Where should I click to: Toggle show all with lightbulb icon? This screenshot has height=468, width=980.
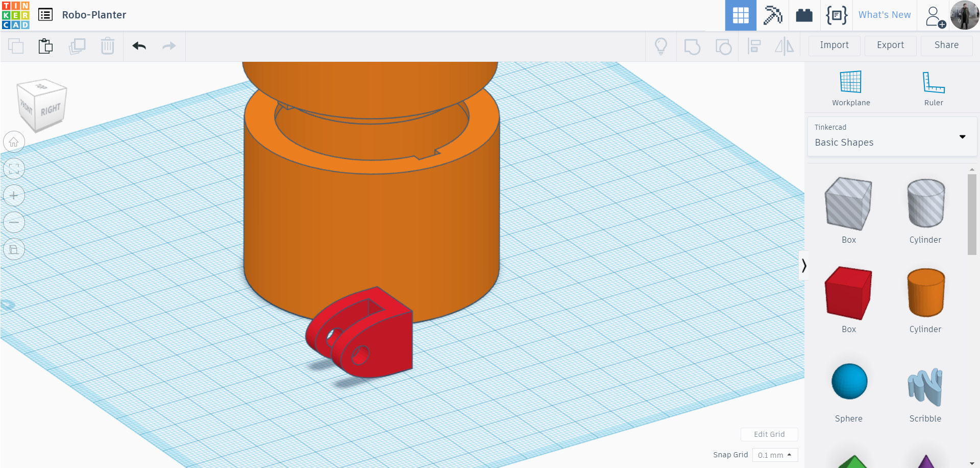[x=661, y=46]
